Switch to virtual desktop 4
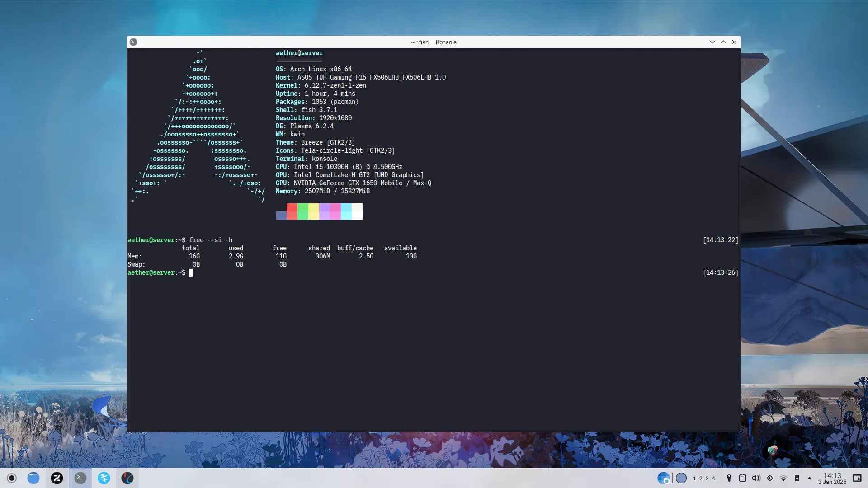The width and height of the screenshot is (868, 488). pyautogui.click(x=713, y=479)
